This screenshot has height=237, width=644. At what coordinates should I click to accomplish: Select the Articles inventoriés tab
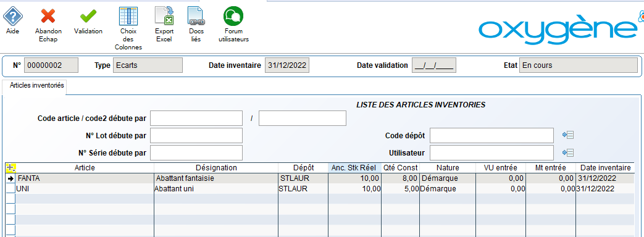click(34, 86)
